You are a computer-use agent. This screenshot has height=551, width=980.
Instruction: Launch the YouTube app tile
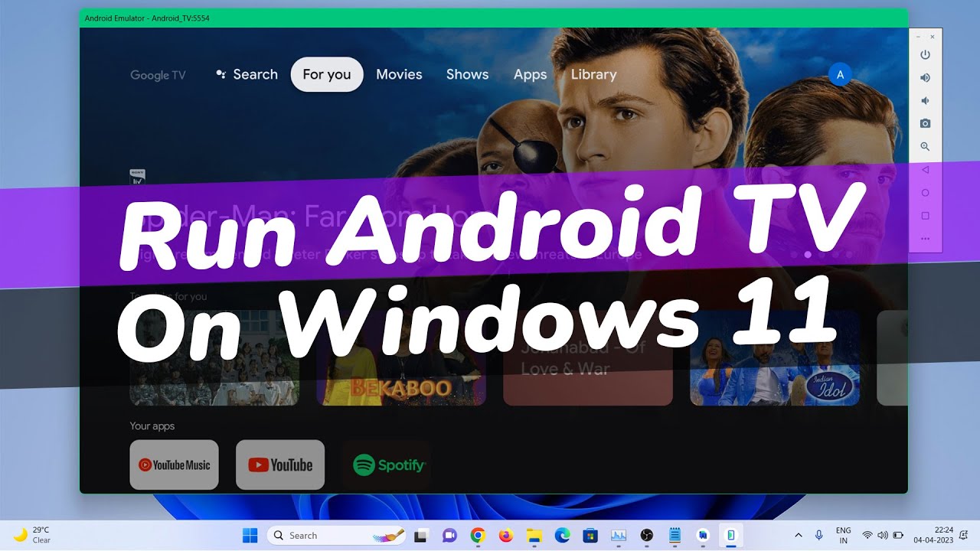coord(280,465)
